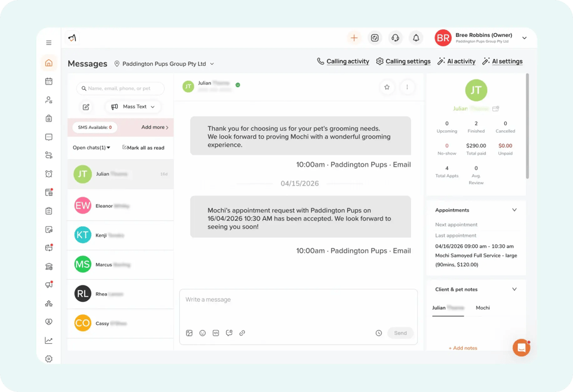Image resolution: width=573 pixels, height=392 pixels.
Task: Click the notification bell icon
Action: point(416,38)
